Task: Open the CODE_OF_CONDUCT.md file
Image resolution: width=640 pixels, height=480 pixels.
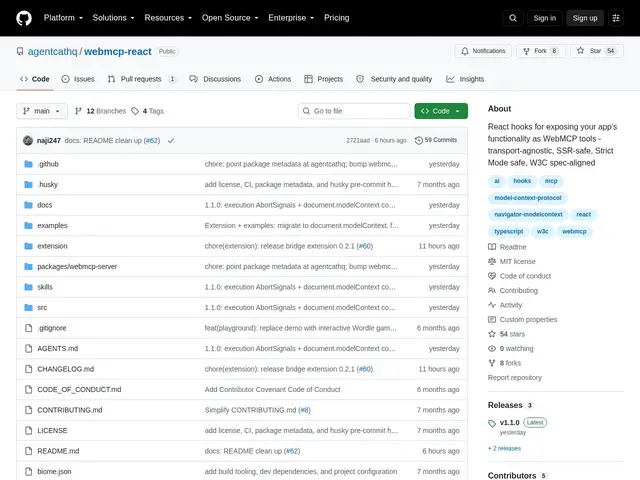Action: [79, 389]
